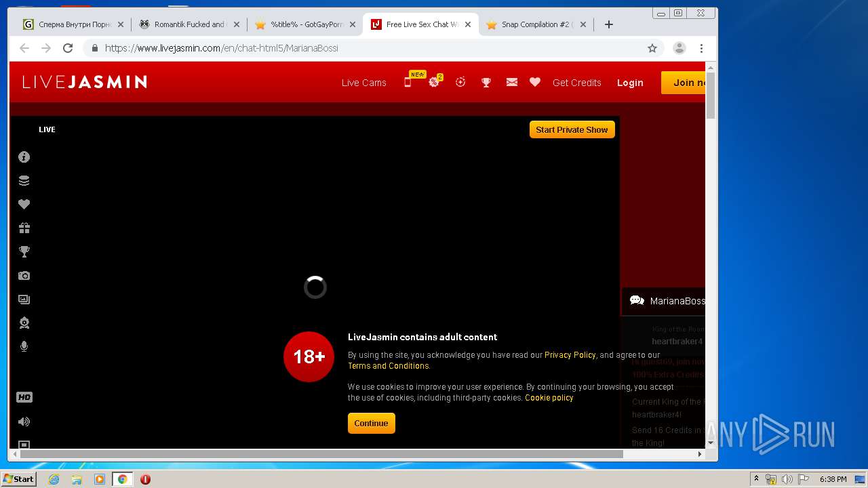
Task: Click the Join now button
Action: point(684,83)
